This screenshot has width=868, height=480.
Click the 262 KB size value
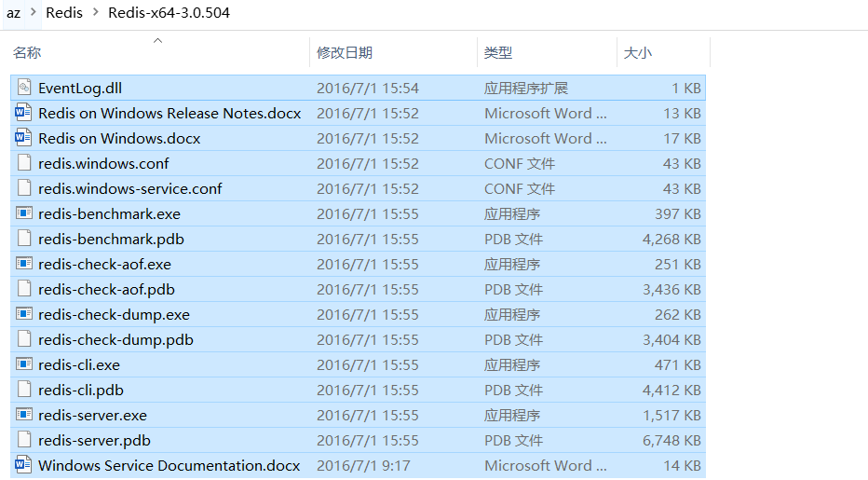tap(678, 315)
